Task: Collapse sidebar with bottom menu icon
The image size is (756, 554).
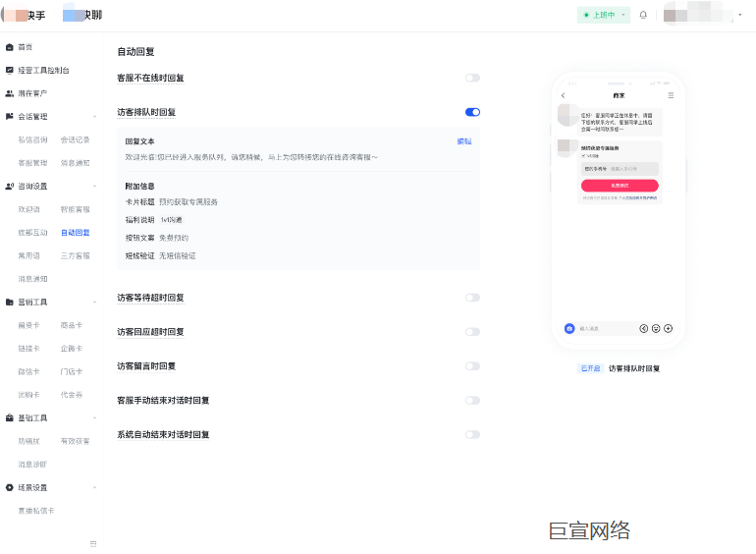Action: click(x=93, y=543)
